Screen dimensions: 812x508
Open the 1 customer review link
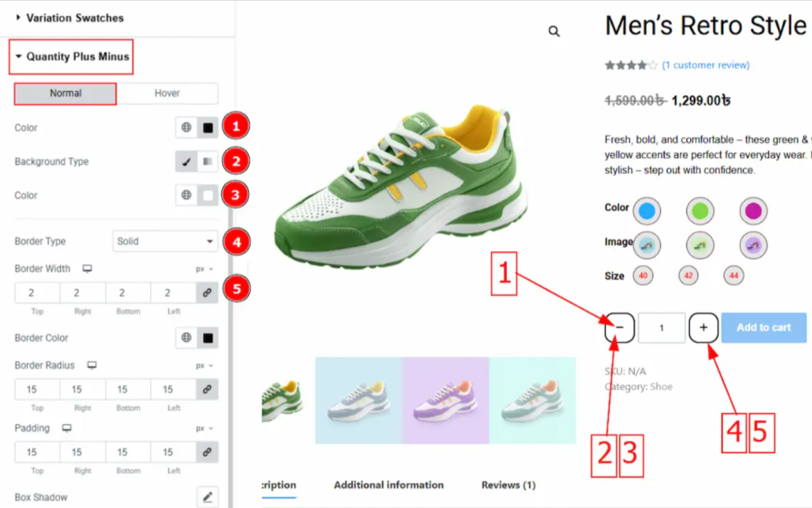[706, 65]
